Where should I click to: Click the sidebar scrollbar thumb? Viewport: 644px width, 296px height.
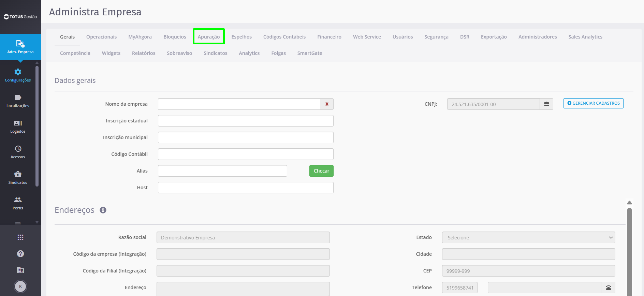(37, 126)
